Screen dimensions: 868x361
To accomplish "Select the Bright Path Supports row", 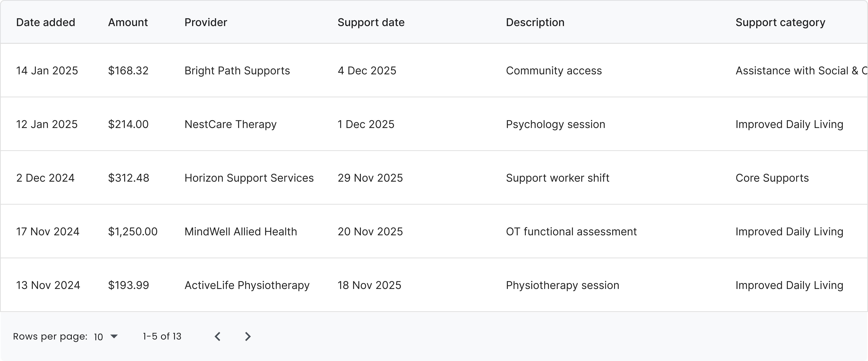I will pyautogui.click(x=434, y=70).
